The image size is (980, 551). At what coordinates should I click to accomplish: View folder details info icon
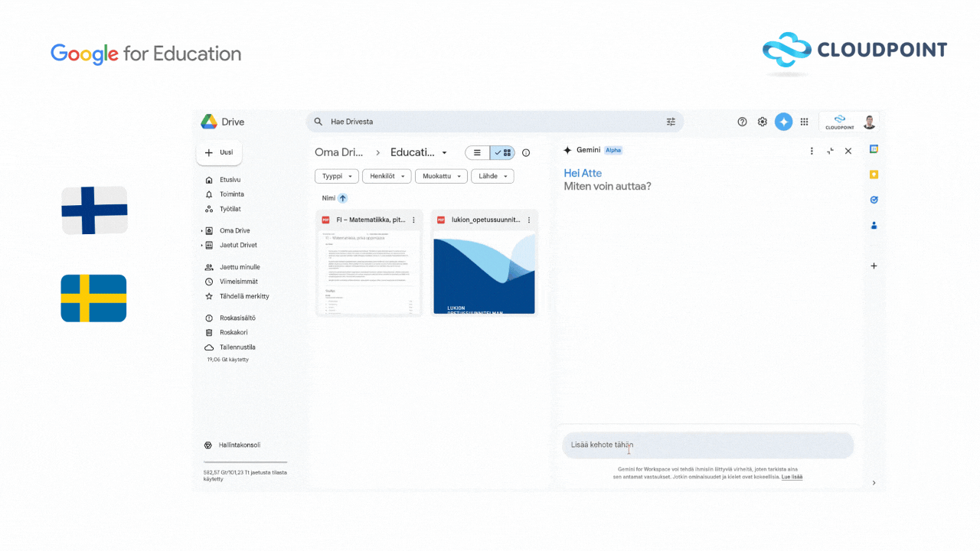pos(526,153)
